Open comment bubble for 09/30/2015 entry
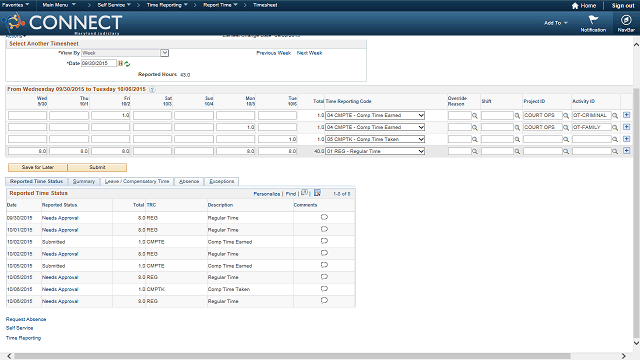640x360 pixels. 324,217
